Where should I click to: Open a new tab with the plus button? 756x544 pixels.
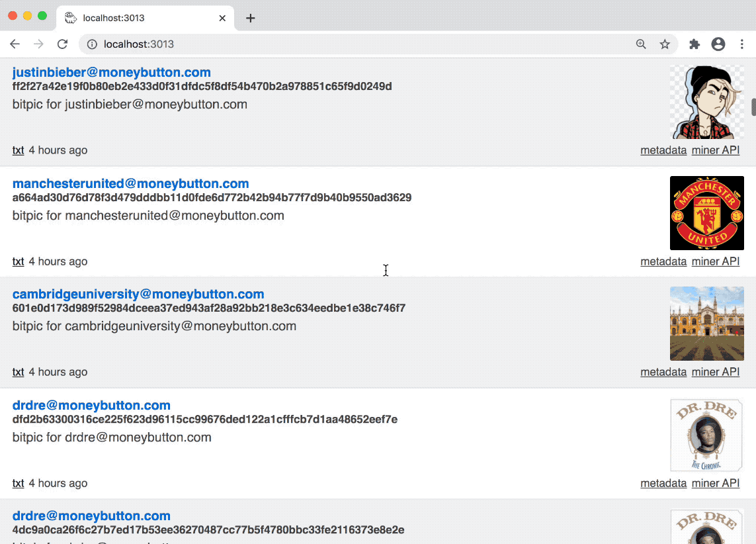(x=250, y=18)
